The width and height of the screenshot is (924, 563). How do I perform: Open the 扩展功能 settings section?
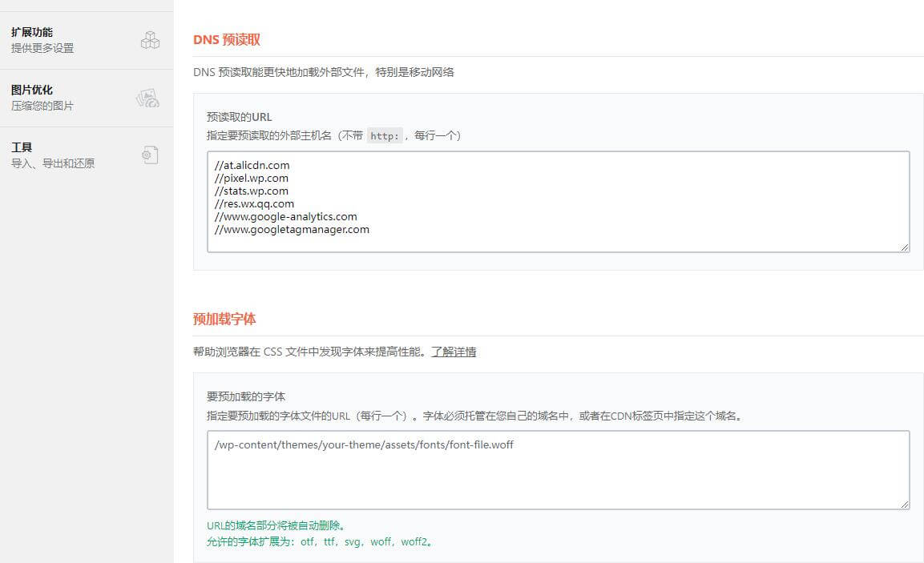32,33
